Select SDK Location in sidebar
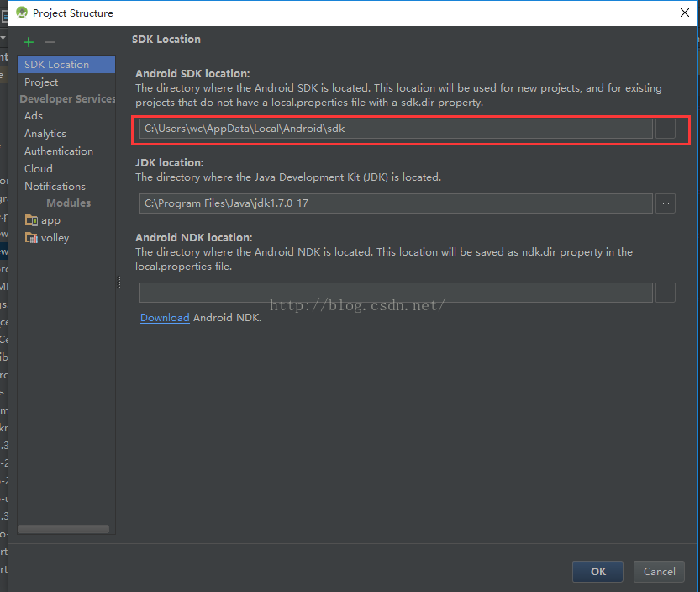 (66, 65)
